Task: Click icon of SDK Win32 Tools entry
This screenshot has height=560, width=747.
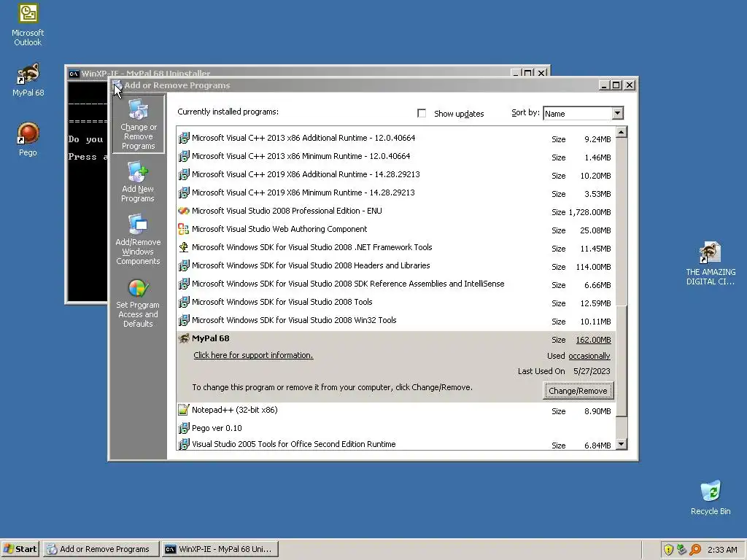Action: point(183,321)
